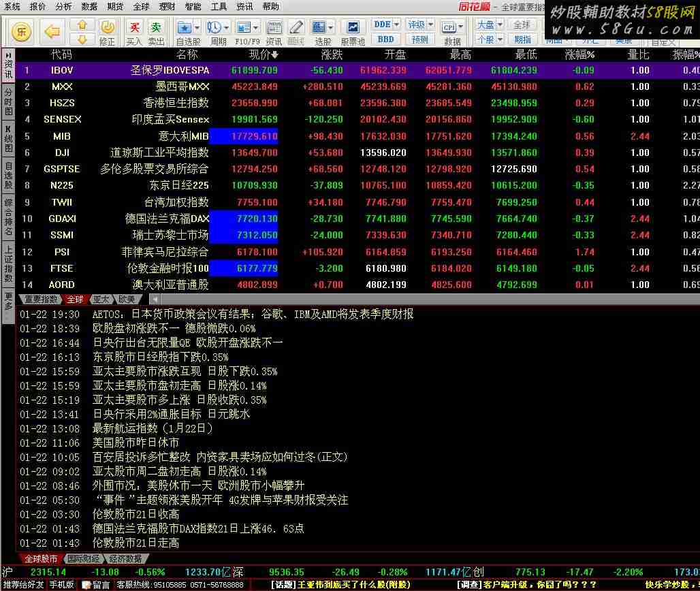Go back with the left arrow icon
This screenshot has width=700, height=591.
pos(52,32)
